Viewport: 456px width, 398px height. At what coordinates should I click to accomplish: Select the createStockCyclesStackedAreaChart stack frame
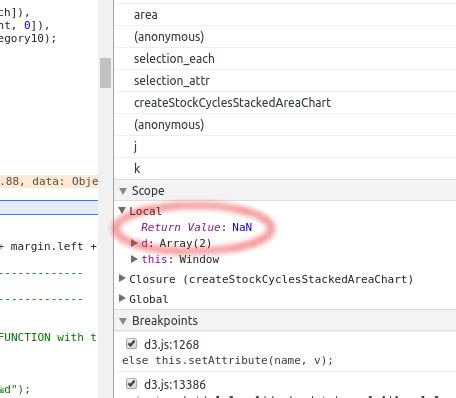click(285, 103)
